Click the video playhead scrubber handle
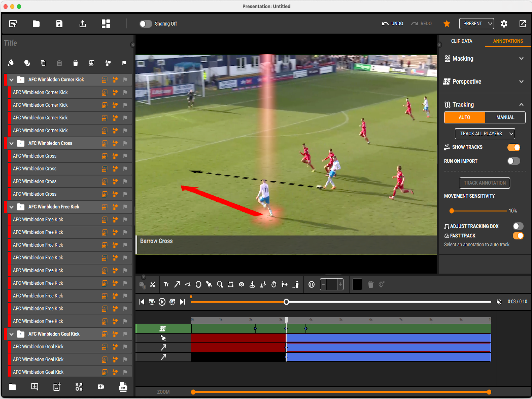 (286, 302)
